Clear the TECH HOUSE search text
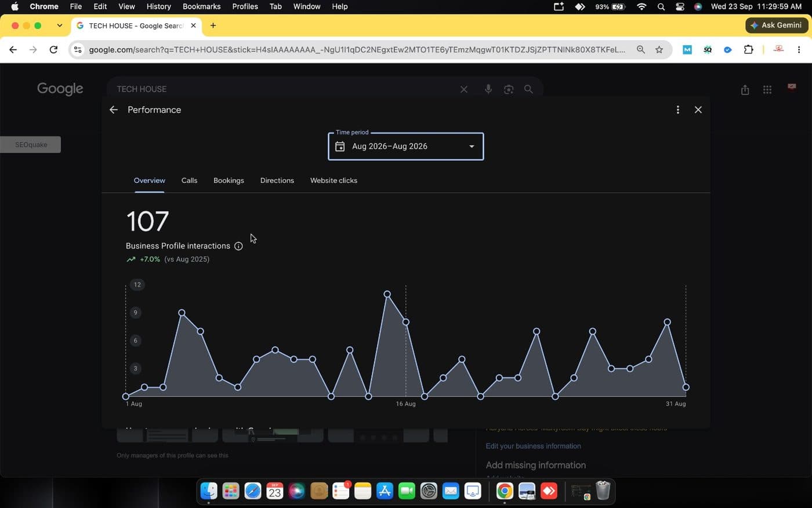 [x=463, y=89]
